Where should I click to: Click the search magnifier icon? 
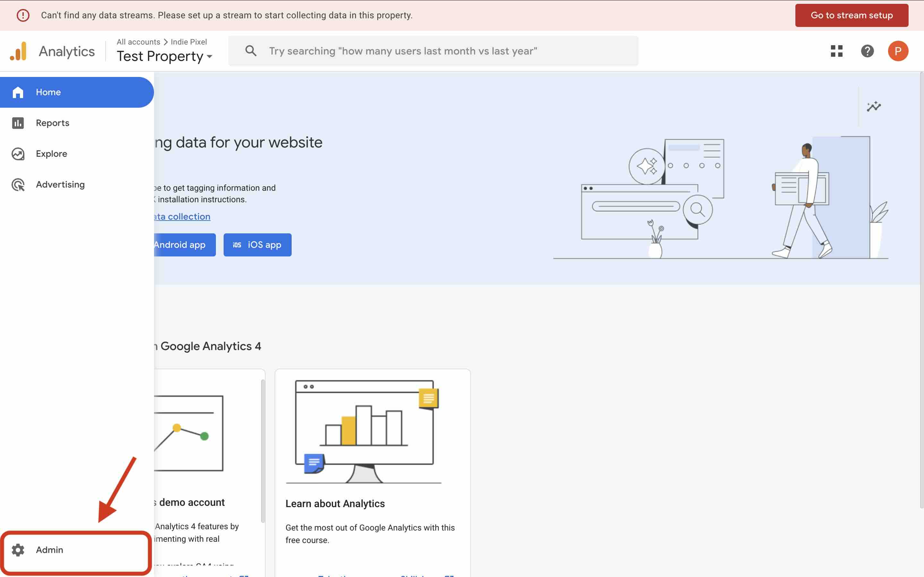pyautogui.click(x=251, y=51)
